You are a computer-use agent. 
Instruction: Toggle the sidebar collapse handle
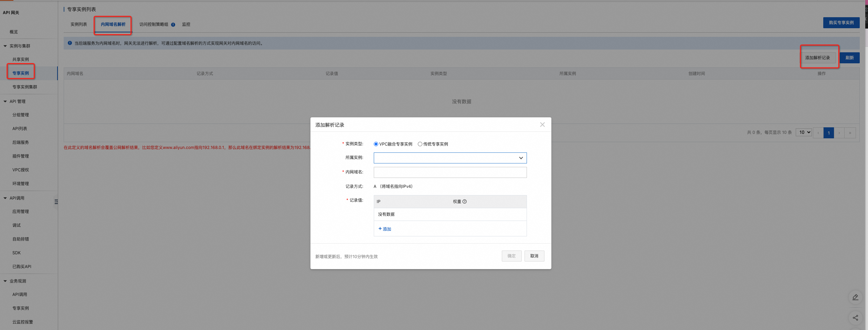click(x=56, y=202)
